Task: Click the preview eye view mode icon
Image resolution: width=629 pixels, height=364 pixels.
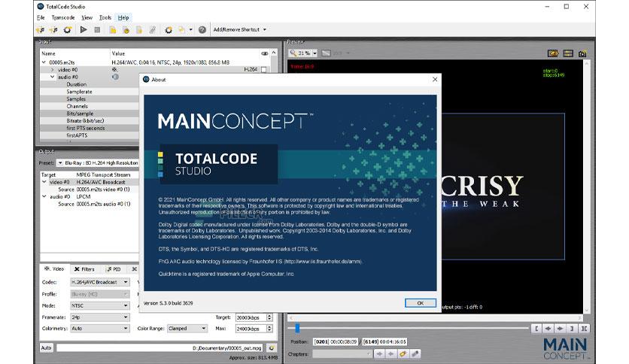Action: (553, 53)
